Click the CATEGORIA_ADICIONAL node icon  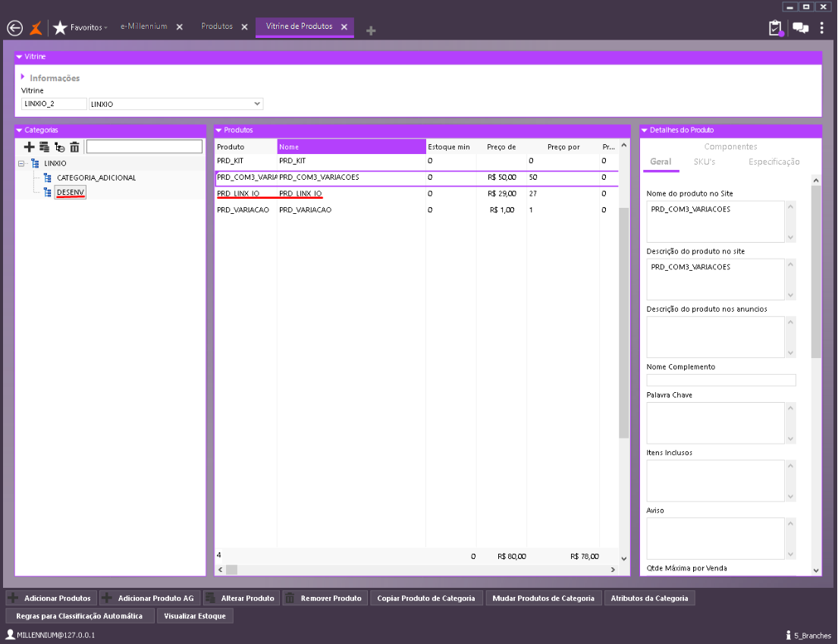[x=48, y=178]
